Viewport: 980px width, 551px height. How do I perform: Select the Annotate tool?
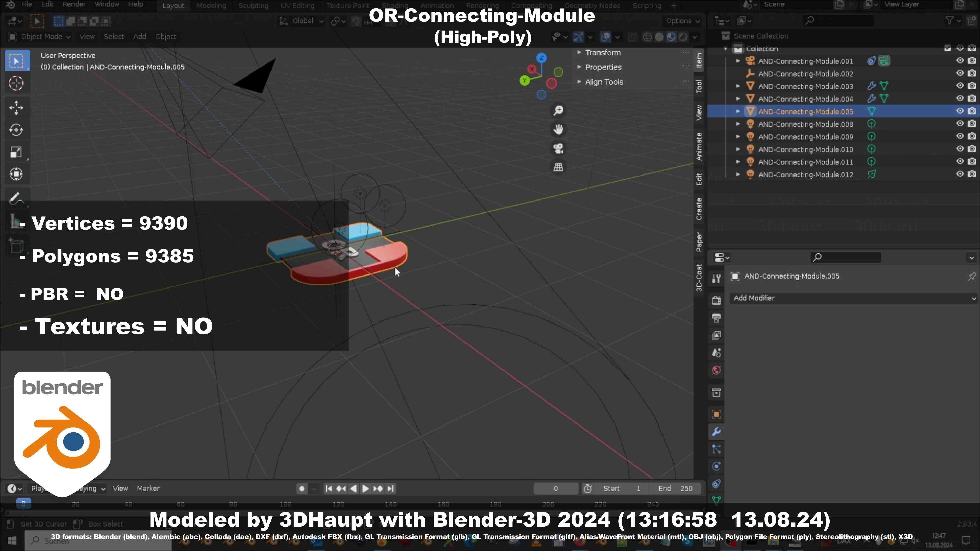click(16, 198)
